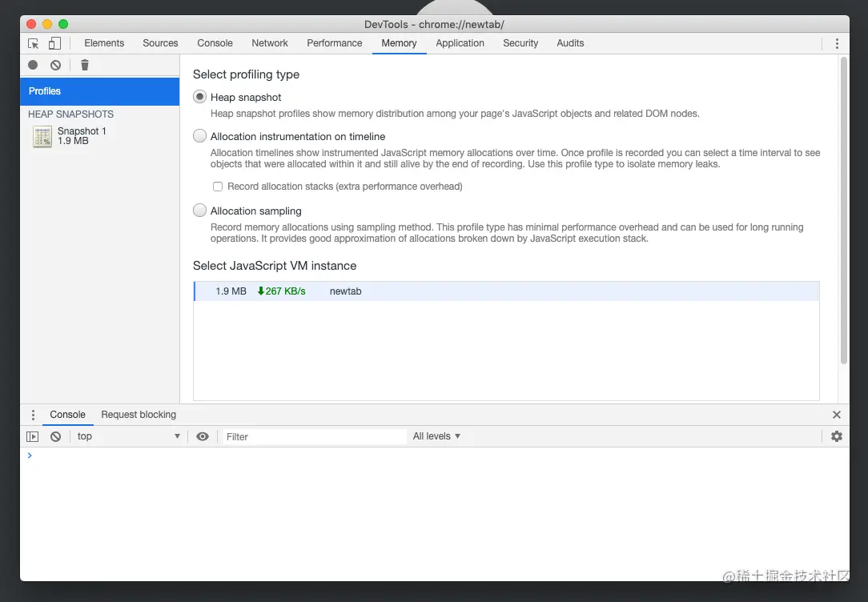Click the record heap profile button
This screenshot has width=868, height=602.
click(33, 65)
